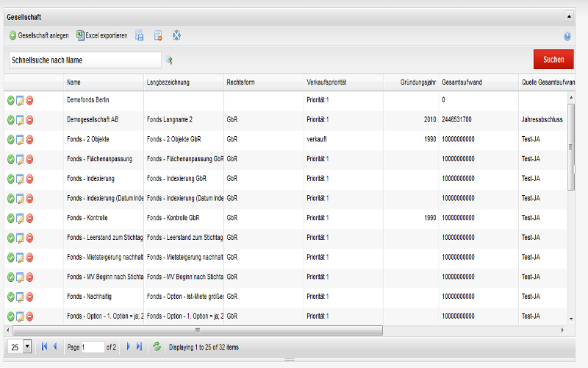The image size is (588, 368).
Task: Click the red Suchen button
Action: pos(553,60)
